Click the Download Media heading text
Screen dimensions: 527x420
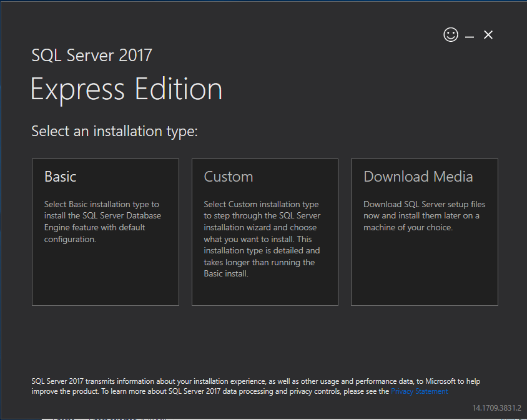tap(418, 177)
